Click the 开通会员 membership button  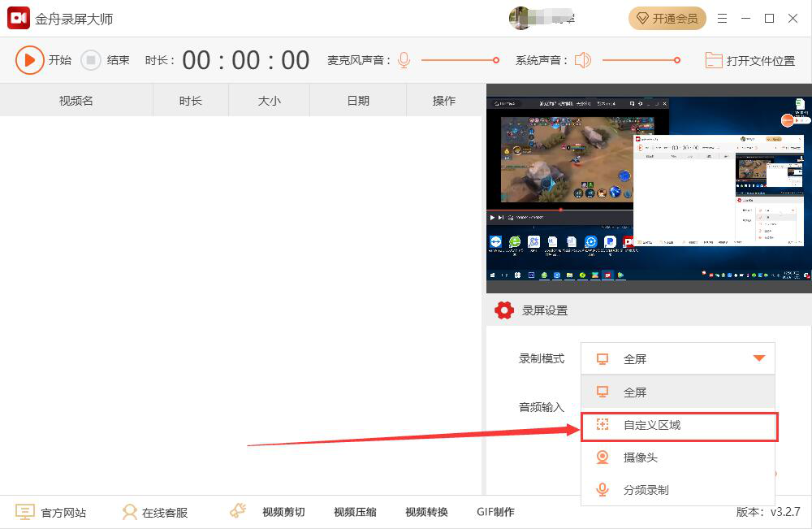tap(667, 19)
